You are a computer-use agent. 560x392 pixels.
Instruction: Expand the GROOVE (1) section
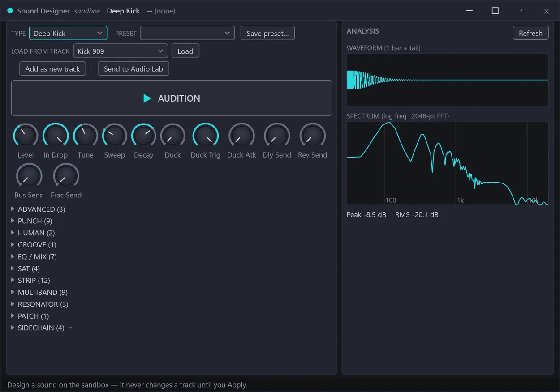click(33, 245)
